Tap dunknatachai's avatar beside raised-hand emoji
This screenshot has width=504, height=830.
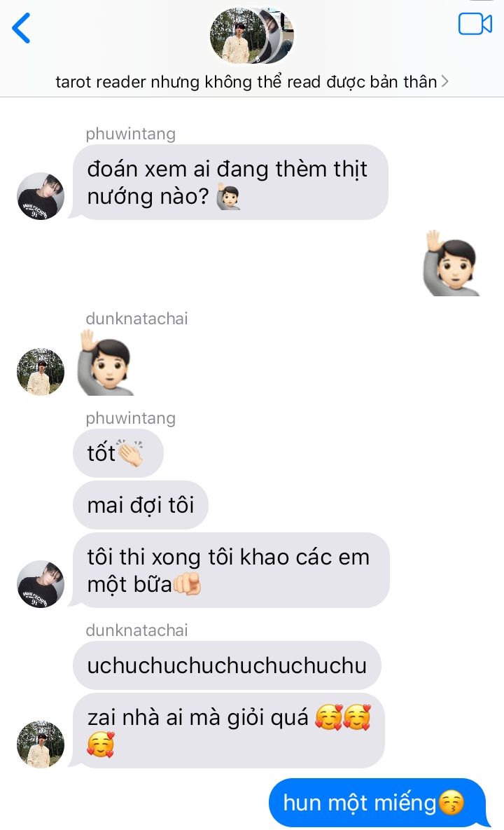41,372
